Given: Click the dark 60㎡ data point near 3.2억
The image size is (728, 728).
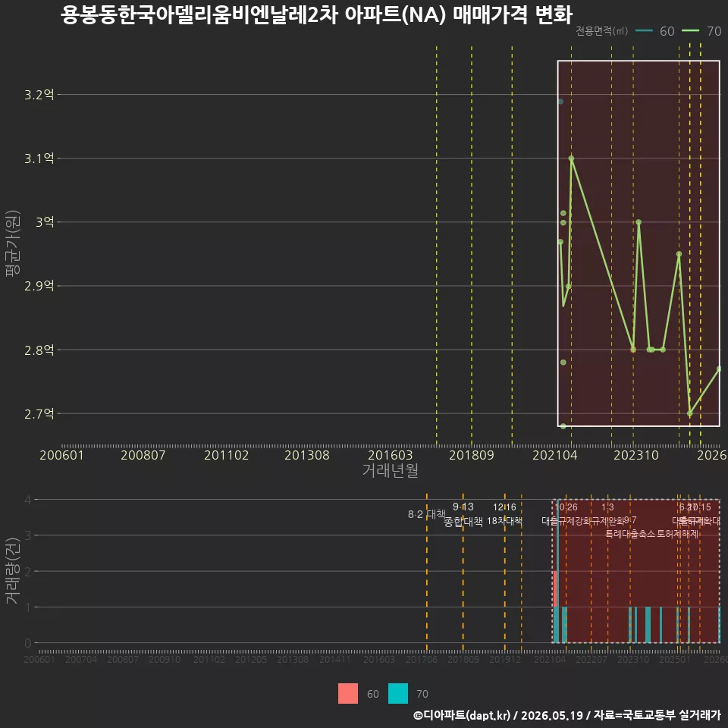Looking at the screenshot, I should [x=560, y=102].
